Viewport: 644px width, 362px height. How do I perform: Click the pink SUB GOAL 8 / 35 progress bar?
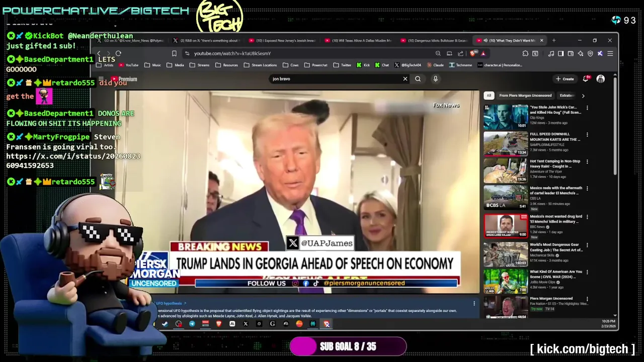tap(348, 346)
